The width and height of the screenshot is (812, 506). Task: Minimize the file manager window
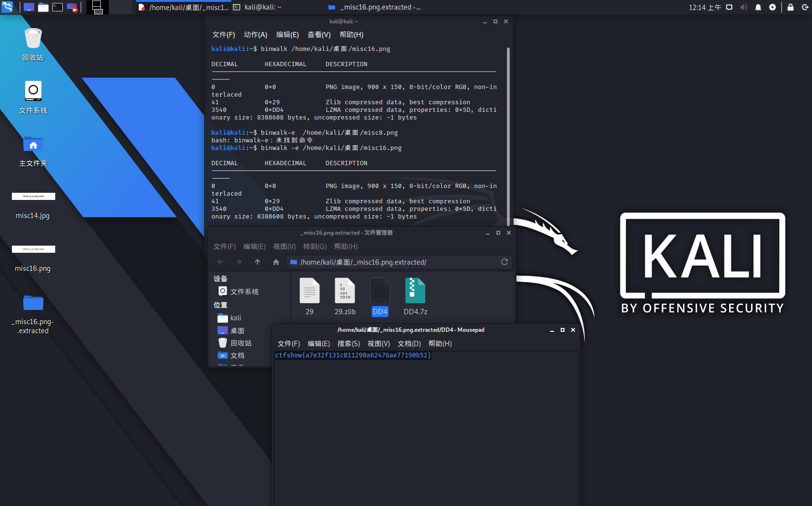pyautogui.click(x=488, y=233)
